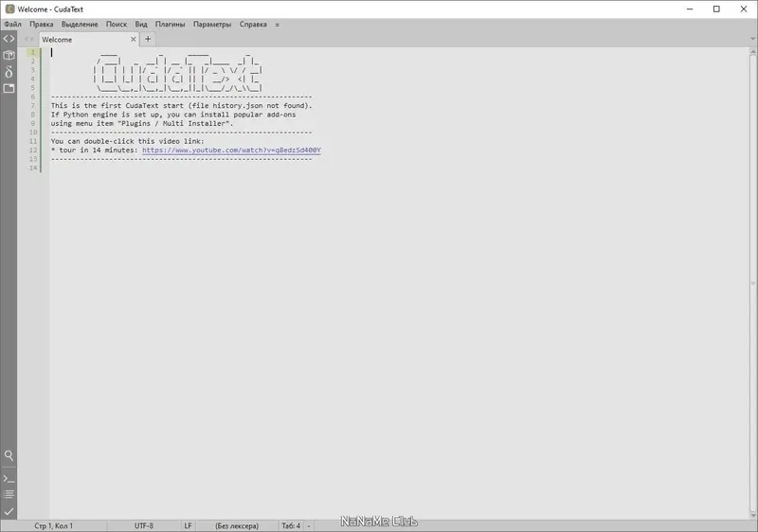Screen dimensions: 758x532
Task: Open the = menu bar item
Action: pyautogui.click(x=277, y=25)
